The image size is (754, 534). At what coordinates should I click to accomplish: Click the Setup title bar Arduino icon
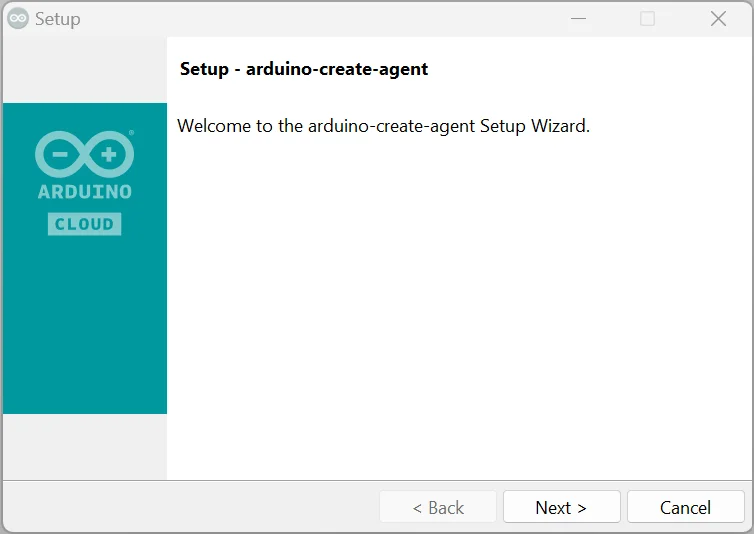[18, 19]
